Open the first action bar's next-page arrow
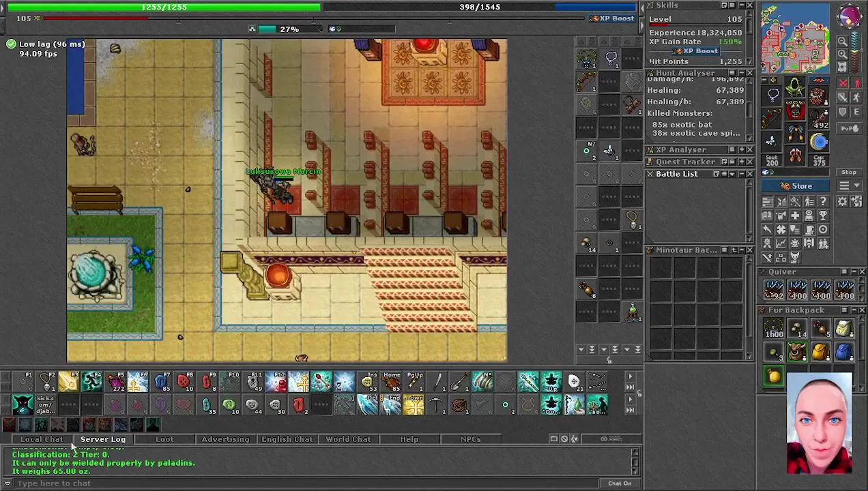This screenshot has height=491, width=868. tap(631, 376)
